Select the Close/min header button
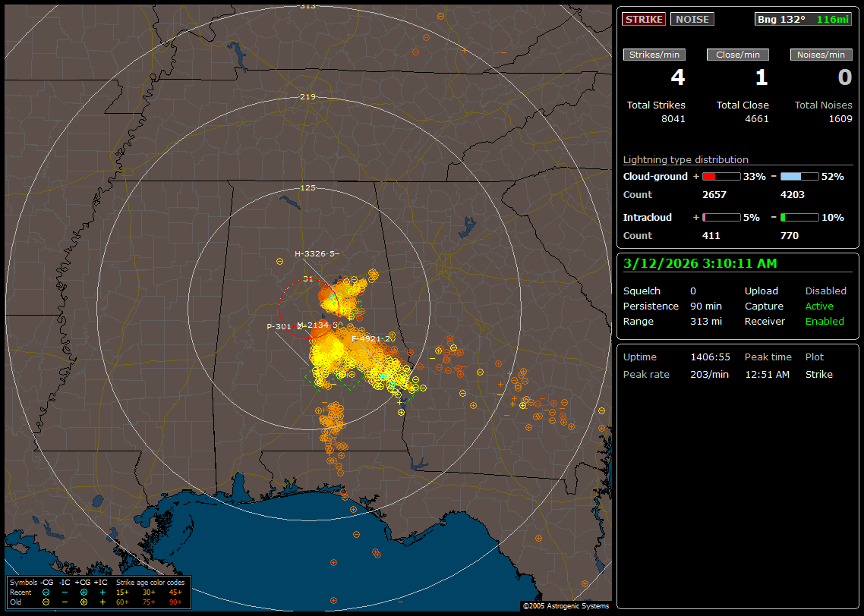The height and width of the screenshot is (616, 864). point(738,55)
